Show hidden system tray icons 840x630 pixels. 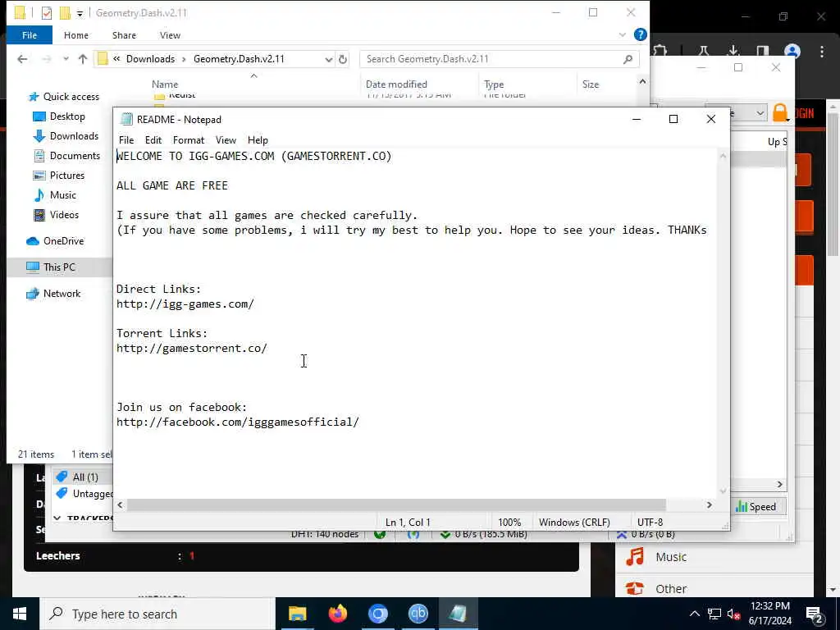(694, 614)
